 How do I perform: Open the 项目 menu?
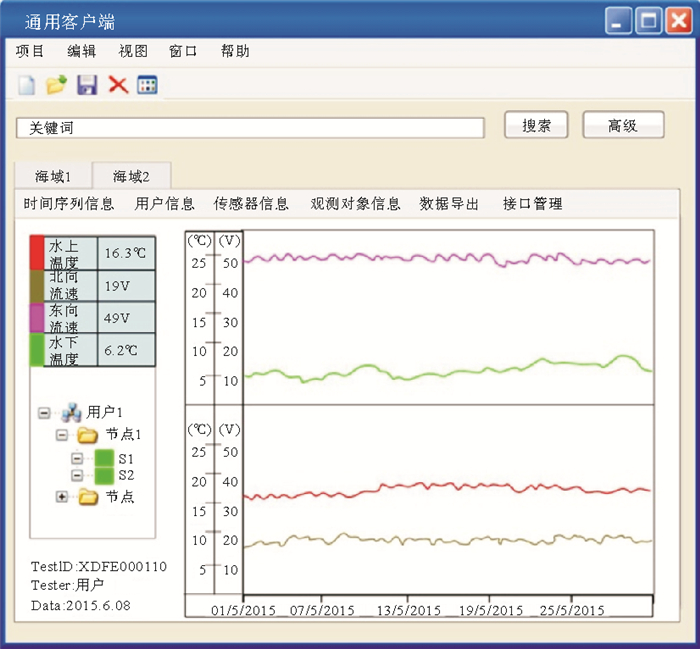pos(29,51)
